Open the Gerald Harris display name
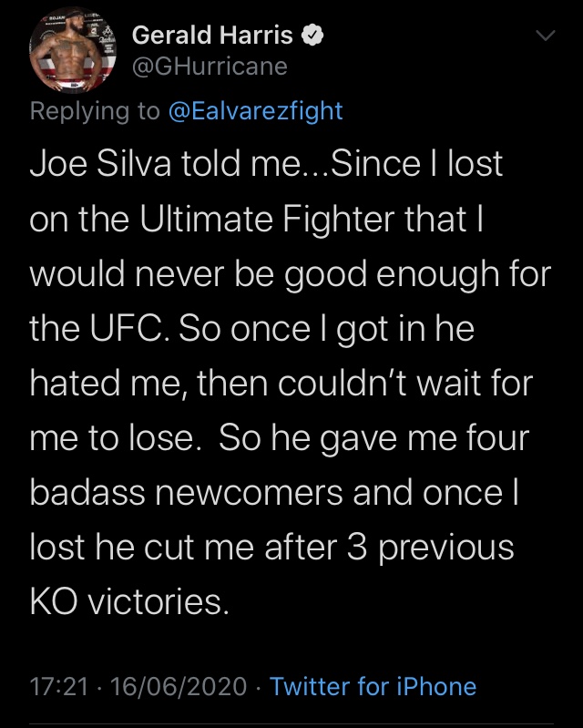Viewport: 583px width, 728px height. 212,36
